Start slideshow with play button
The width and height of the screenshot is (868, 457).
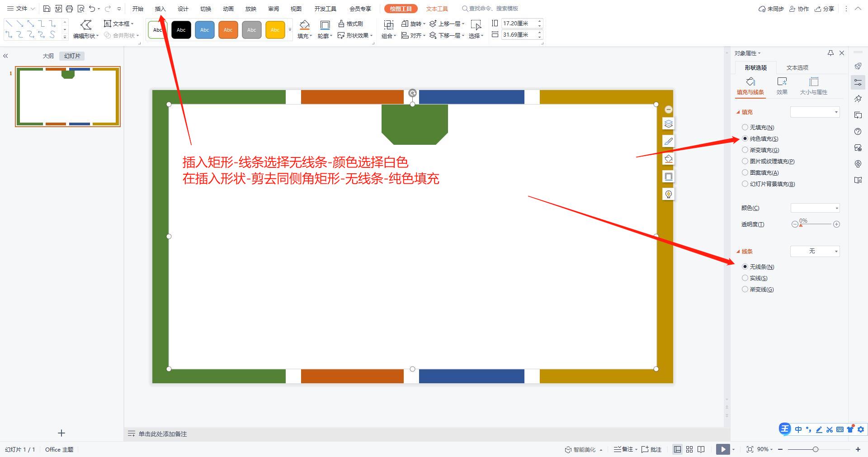tap(723, 449)
